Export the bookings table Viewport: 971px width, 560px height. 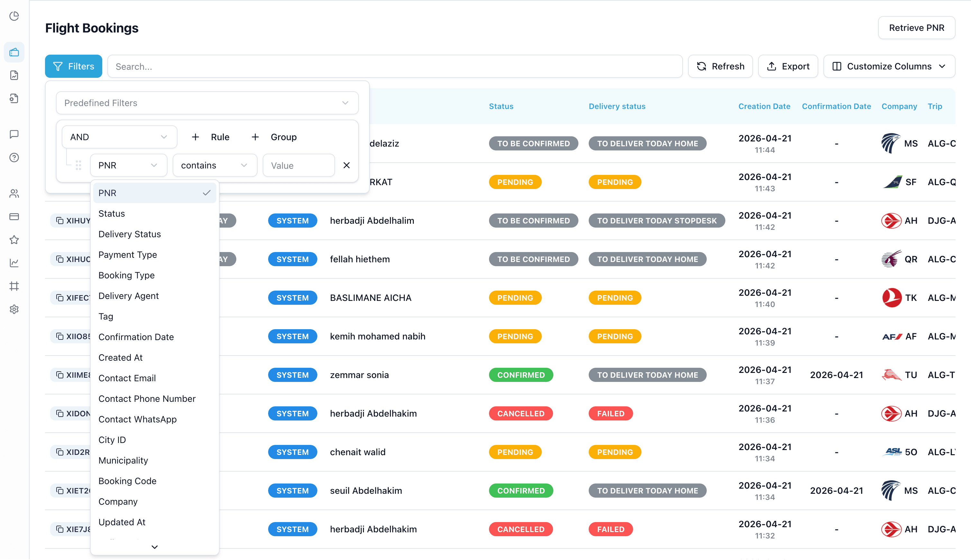coord(788,67)
